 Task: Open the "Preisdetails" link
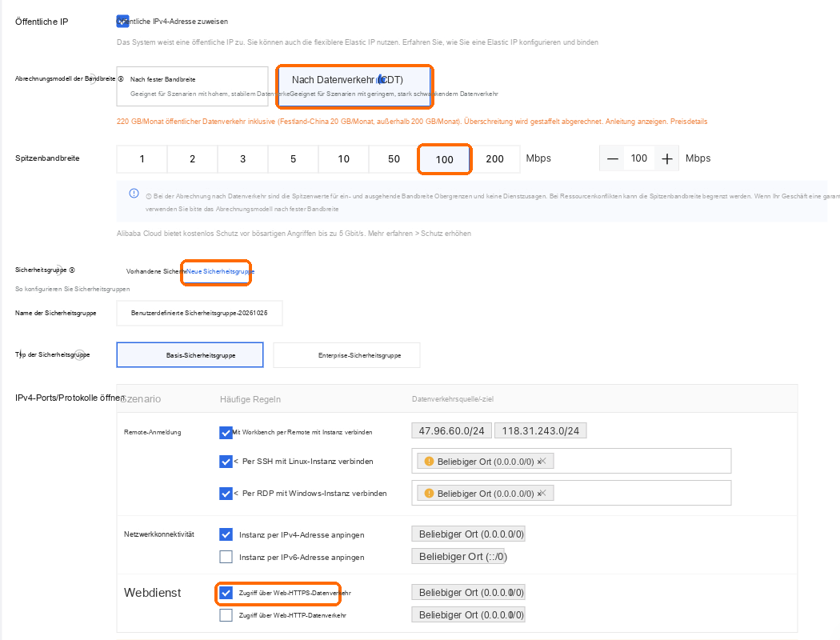tap(688, 122)
